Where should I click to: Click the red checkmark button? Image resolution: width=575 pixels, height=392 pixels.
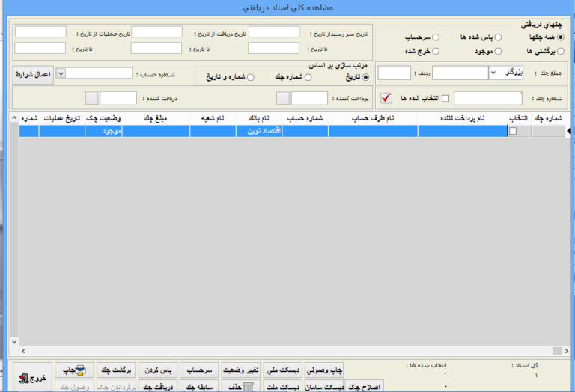tap(386, 98)
